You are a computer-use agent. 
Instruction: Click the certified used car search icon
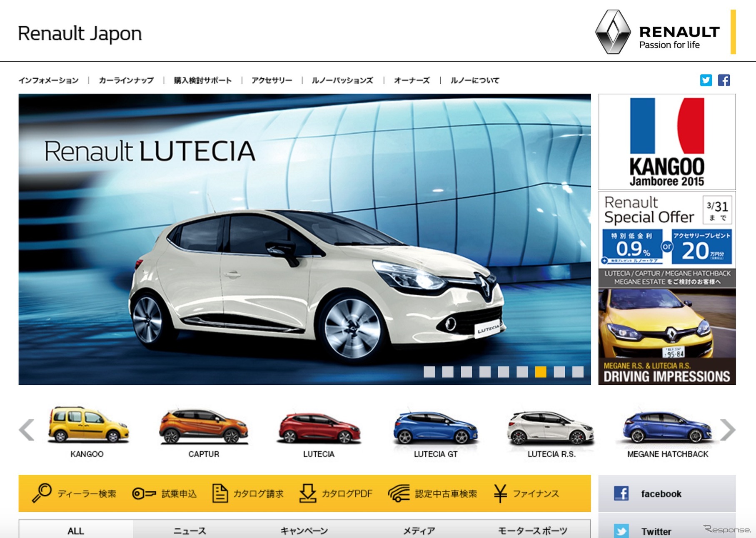coord(399,493)
